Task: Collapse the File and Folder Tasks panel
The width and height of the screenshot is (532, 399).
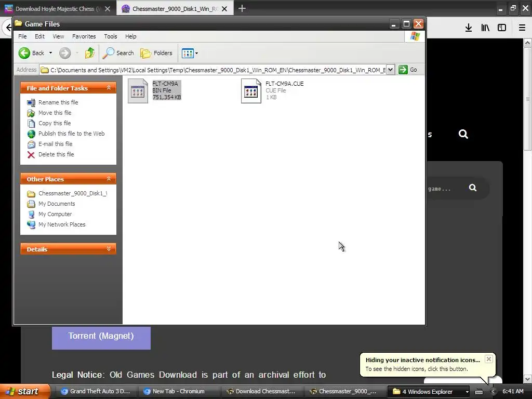Action: tap(109, 88)
